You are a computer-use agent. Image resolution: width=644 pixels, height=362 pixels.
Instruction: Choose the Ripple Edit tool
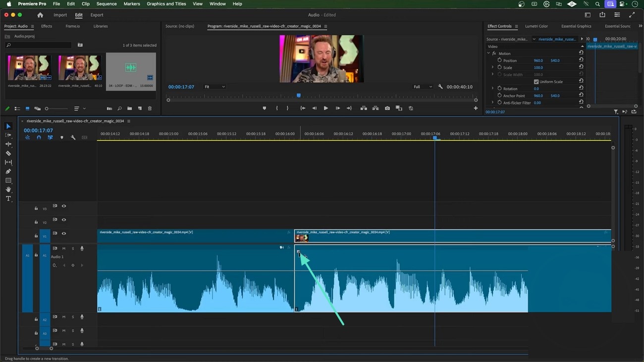(8, 144)
